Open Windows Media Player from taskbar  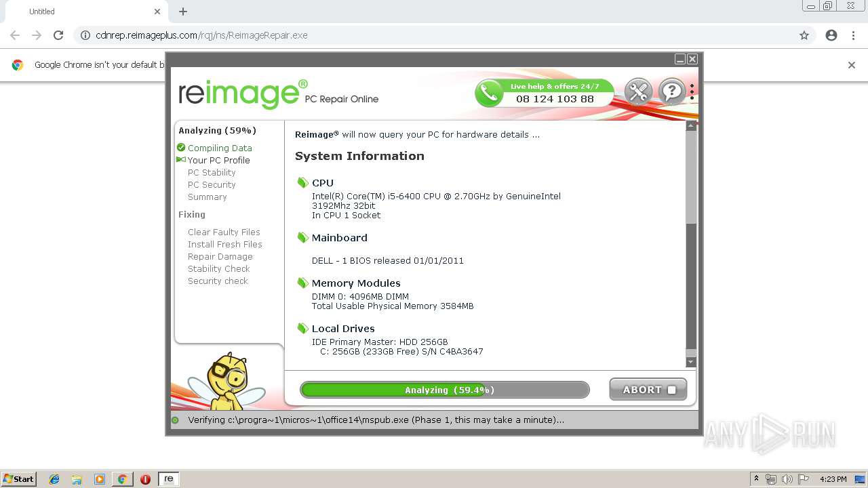pos(100,479)
